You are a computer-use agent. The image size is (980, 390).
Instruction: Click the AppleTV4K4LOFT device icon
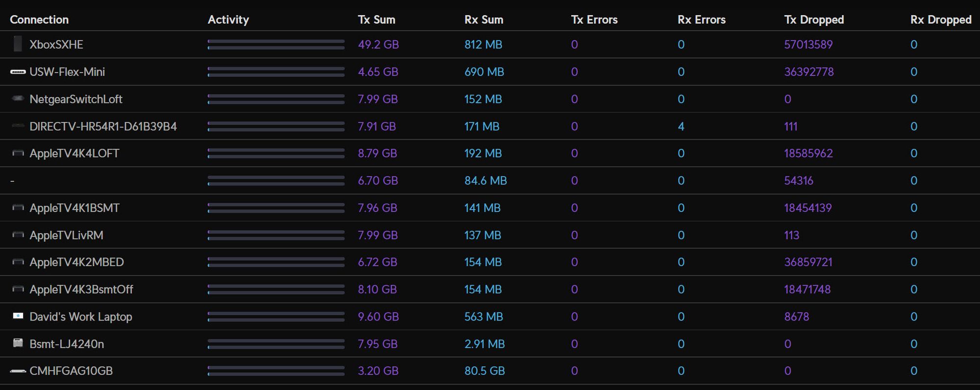tap(18, 153)
